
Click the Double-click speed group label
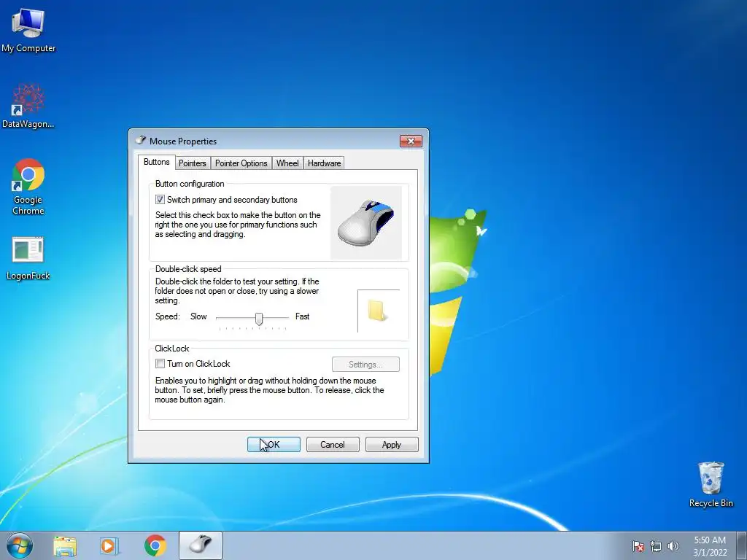[x=188, y=269]
